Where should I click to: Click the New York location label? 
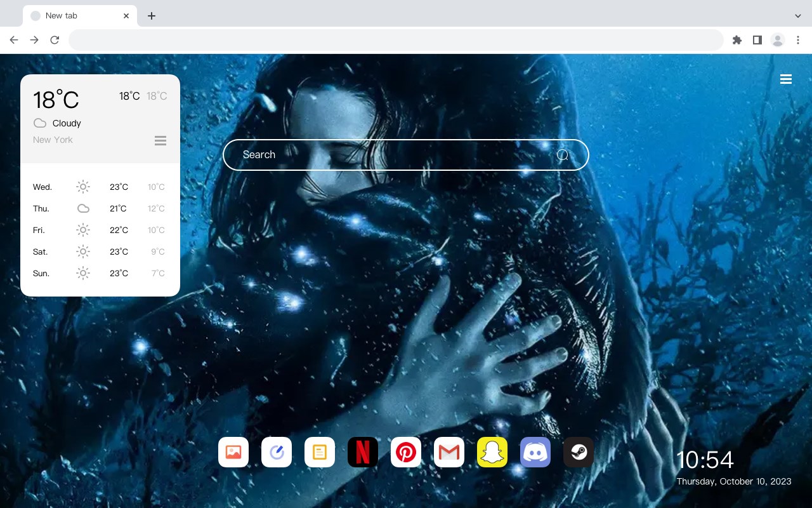point(53,140)
